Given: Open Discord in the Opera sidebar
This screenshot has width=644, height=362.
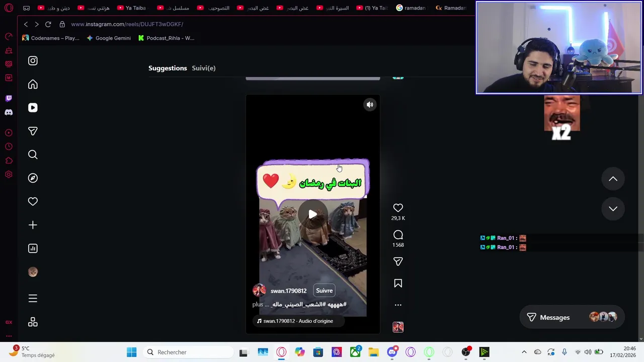Looking at the screenshot, I should tap(9, 113).
